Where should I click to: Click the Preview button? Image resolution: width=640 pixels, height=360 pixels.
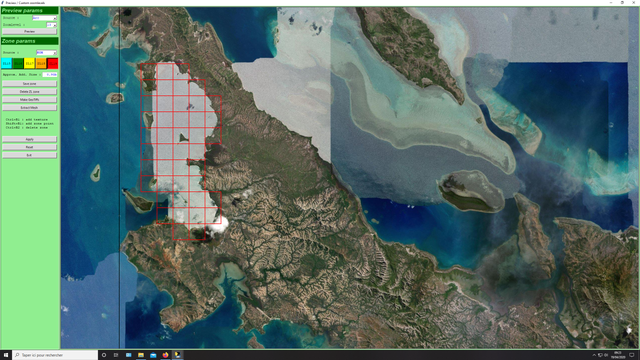(29, 31)
